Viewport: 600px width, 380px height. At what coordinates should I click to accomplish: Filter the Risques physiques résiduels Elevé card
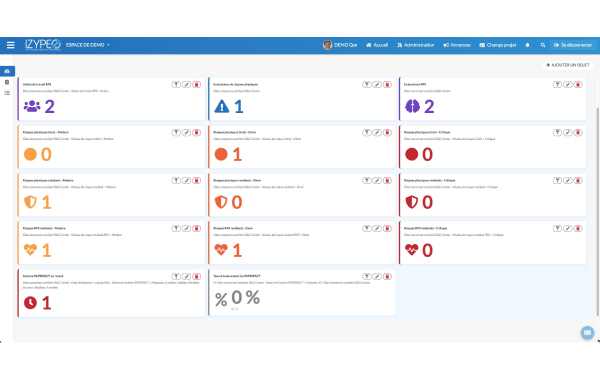[367, 181]
